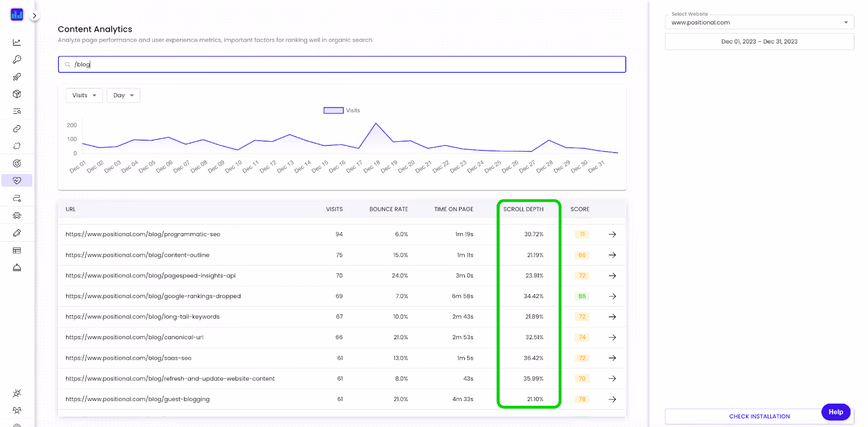Open the chain link icon in sidebar
Viewport: 868px width, 427px height.
point(17,129)
